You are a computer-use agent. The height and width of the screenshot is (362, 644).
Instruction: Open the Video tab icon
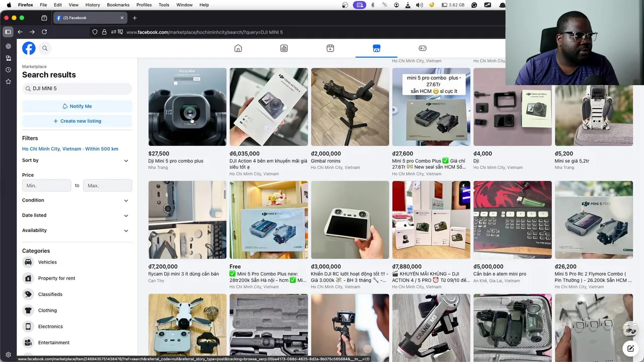[x=330, y=48]
